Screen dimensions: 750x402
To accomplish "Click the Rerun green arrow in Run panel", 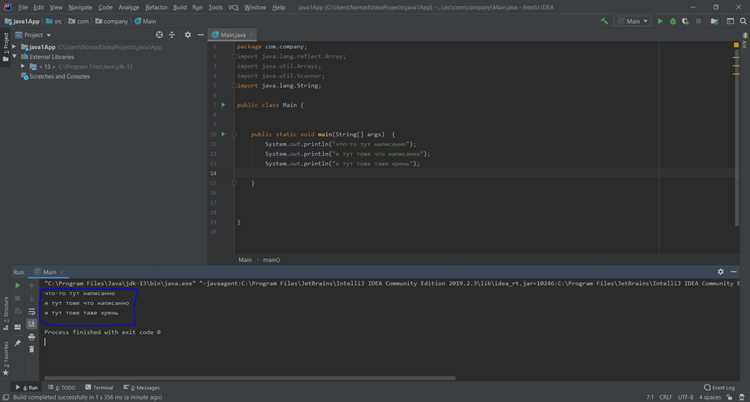I will [18, 285].
